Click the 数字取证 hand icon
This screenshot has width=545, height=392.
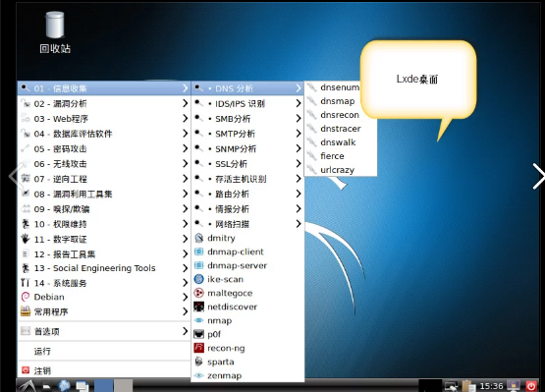tap(26, 239)
